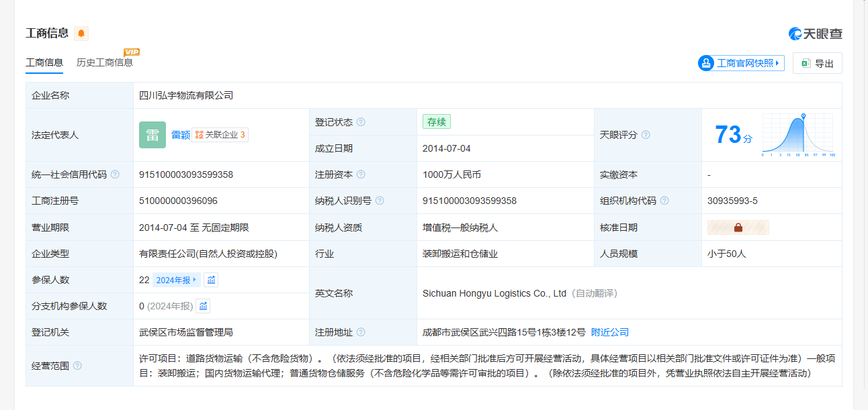Screen dimensions: 868x410
Task: Click help icon beside 纳税人识别号
Action: [x=380, y=201]
